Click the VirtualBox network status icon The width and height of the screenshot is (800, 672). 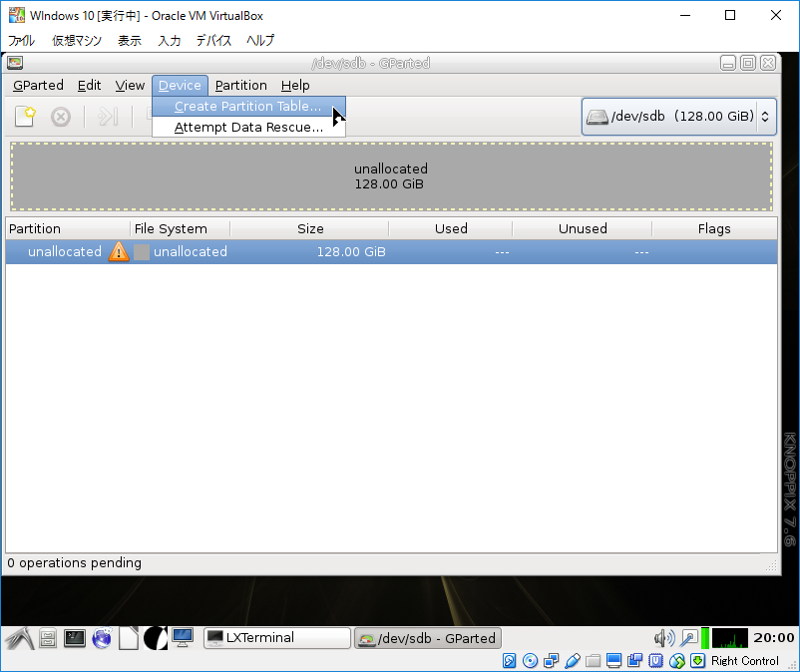point(551,661)
